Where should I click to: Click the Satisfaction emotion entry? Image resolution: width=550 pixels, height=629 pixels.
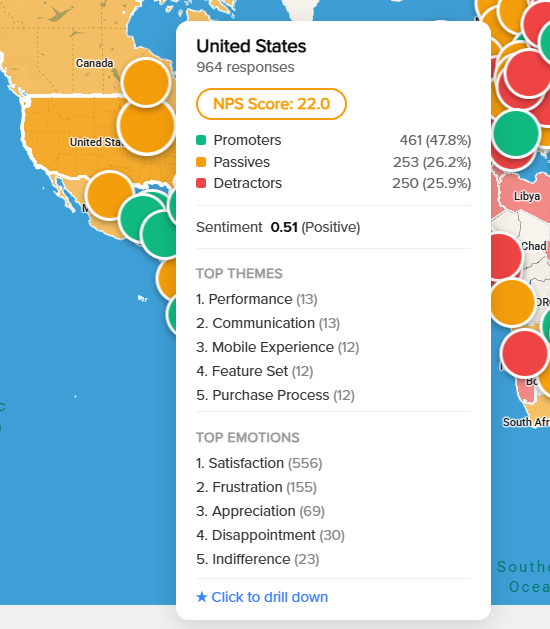pos(259,463)
